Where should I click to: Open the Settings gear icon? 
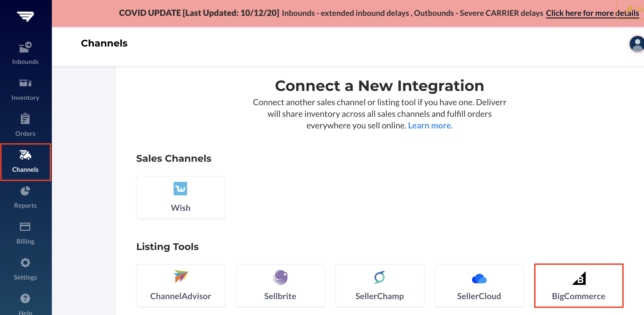coord(25,262)
